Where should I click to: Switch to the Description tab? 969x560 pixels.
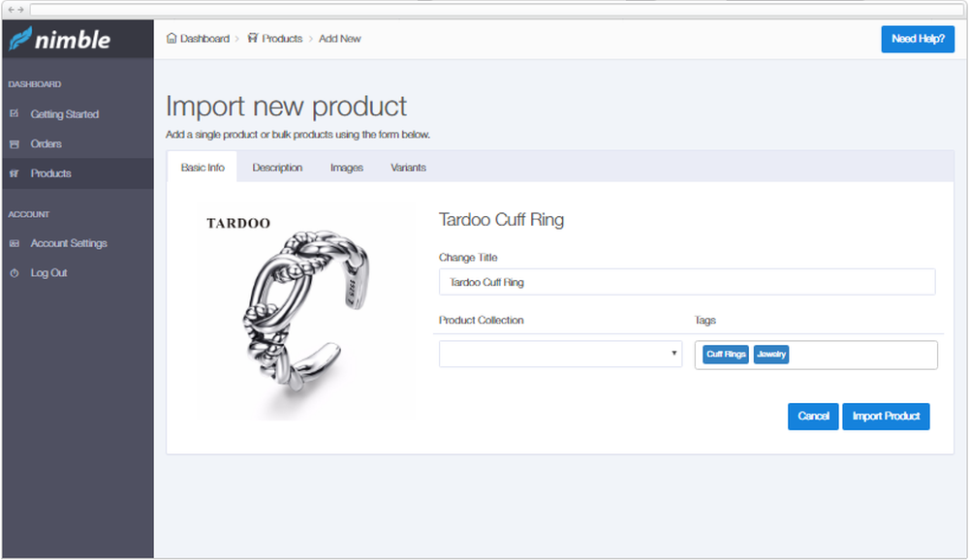pos(277,168)
